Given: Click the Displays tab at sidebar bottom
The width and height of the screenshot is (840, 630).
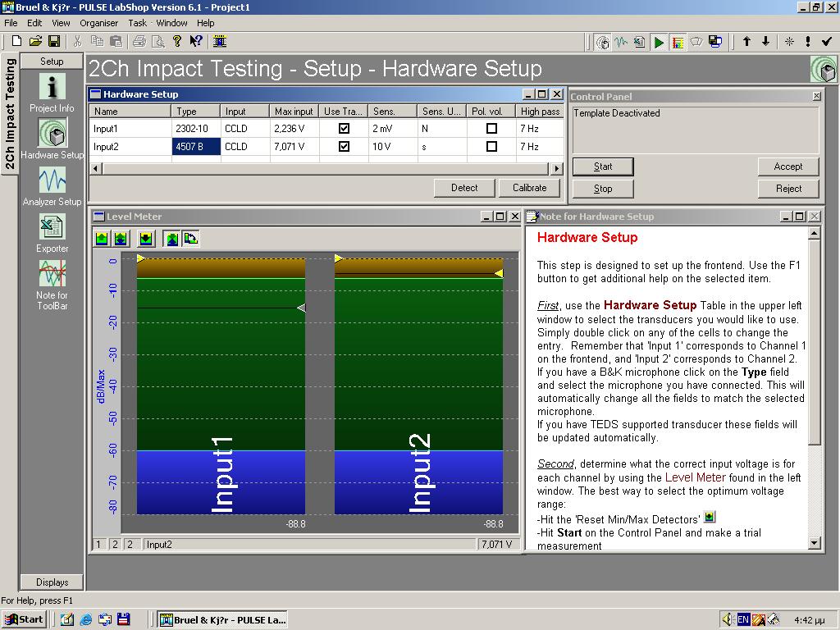Looking at the screenshot, I should 52,582.
